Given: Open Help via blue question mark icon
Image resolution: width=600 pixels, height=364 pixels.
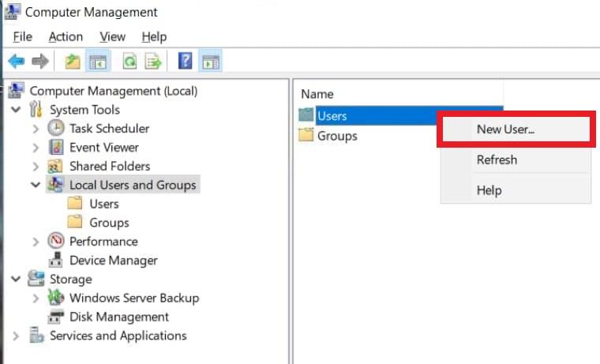Looking at the screenshot, I should pyautogui.click(x=186, y=62).
